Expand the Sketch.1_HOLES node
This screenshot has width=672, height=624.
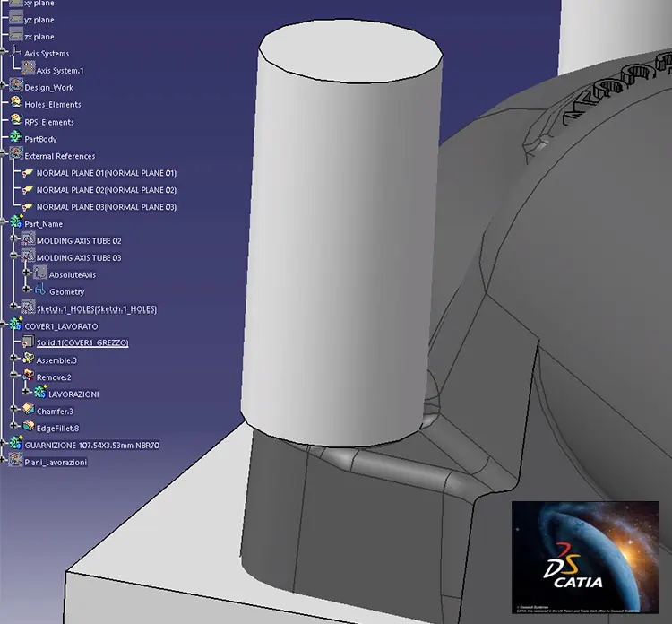coord(13,306)
